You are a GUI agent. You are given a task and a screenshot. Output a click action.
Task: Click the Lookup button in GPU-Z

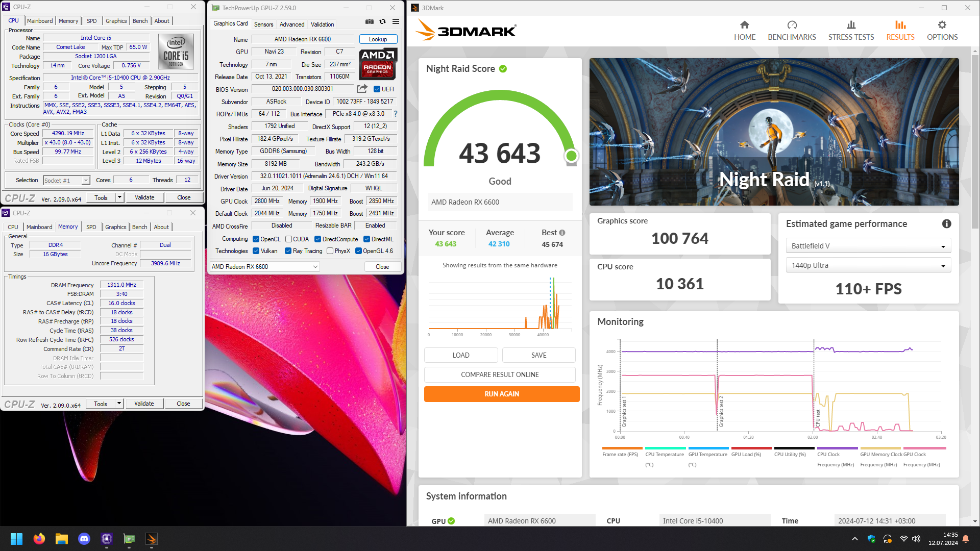click(378, 39)
